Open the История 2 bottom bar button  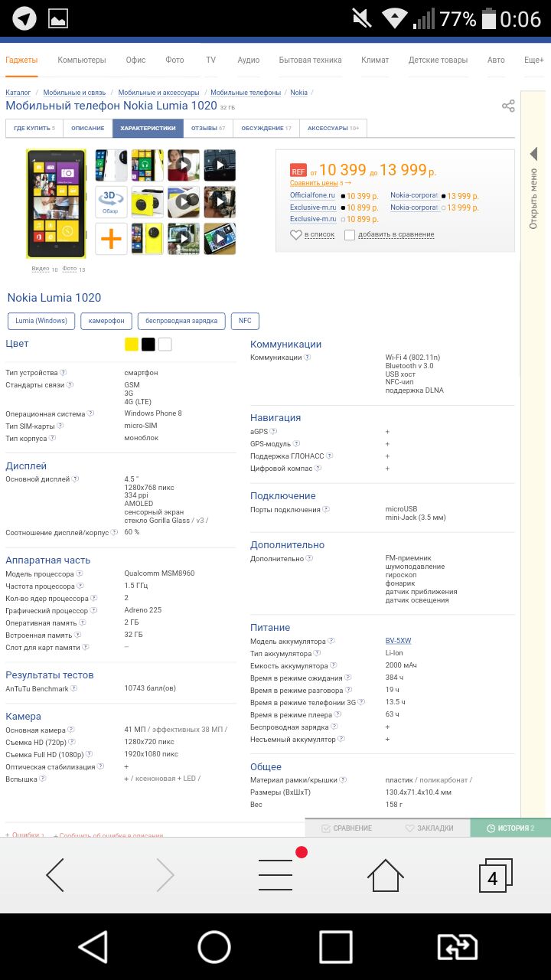tap(510, 828)
